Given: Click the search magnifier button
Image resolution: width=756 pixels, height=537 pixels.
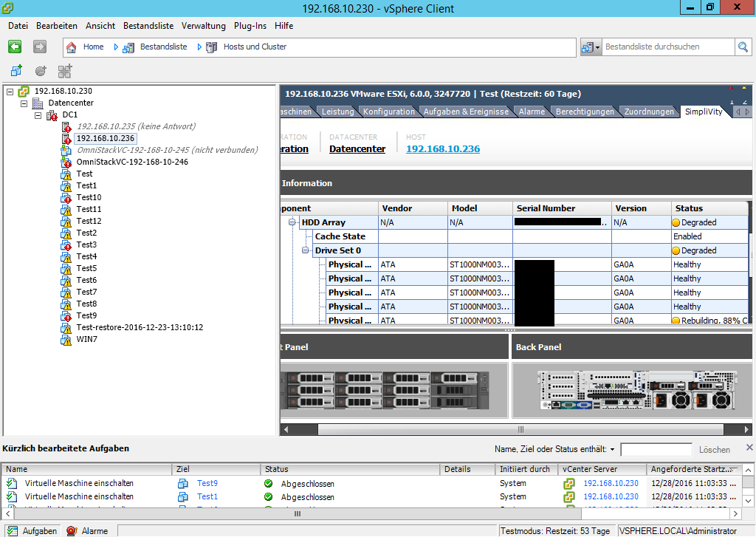Looking at the screenshot, I should point(743,47).
